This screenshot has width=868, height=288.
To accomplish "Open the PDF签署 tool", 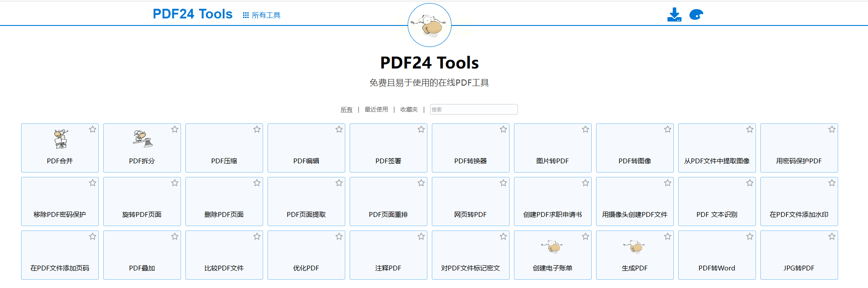I will pyautogui.click(x=388, y=148).
